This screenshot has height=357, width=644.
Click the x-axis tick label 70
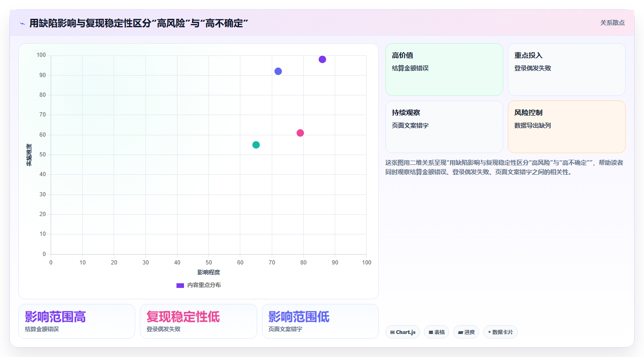[x=271, y=262]
